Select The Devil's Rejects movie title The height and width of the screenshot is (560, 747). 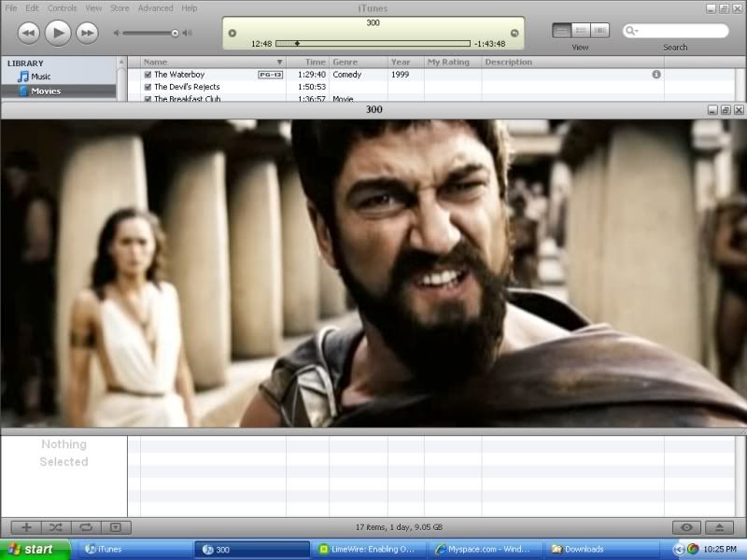click(187, 87)
